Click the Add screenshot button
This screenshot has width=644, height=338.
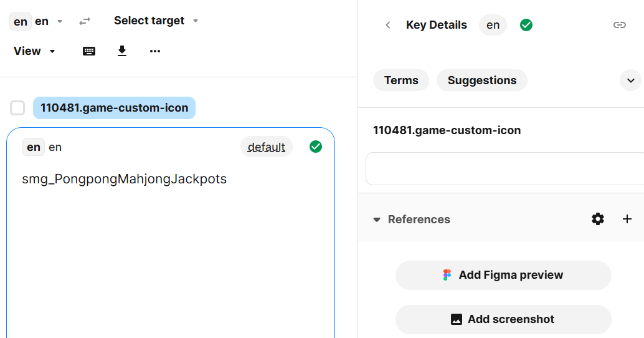pyautogui.click(x=503, y=319)
